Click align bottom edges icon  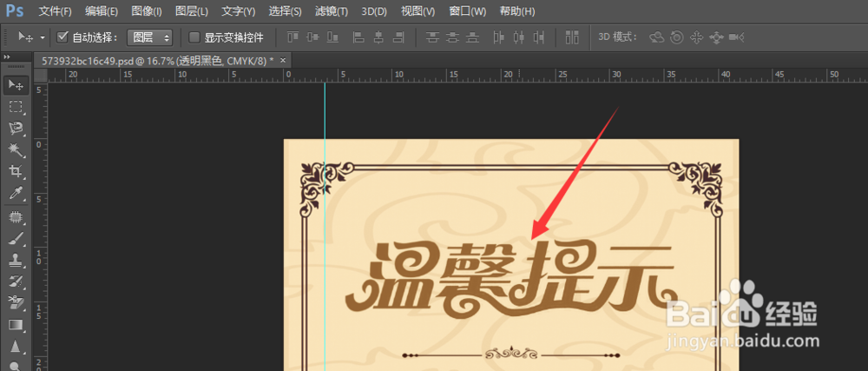pos(332,37)
